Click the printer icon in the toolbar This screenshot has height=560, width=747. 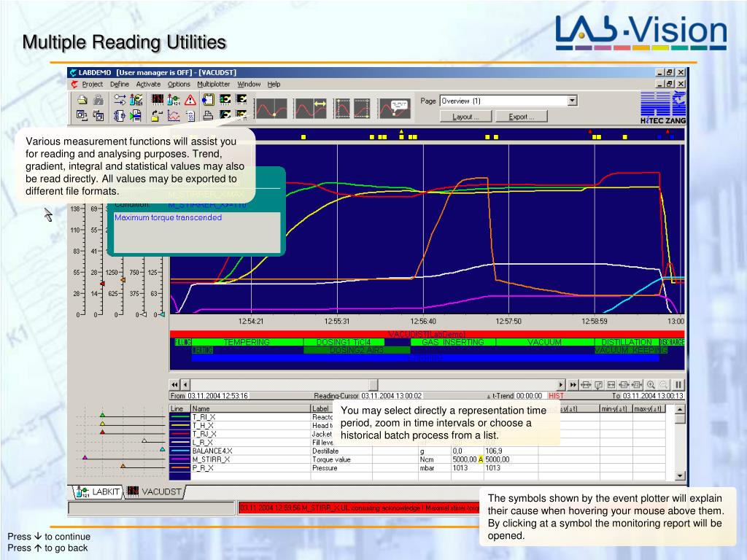[208, 114]
